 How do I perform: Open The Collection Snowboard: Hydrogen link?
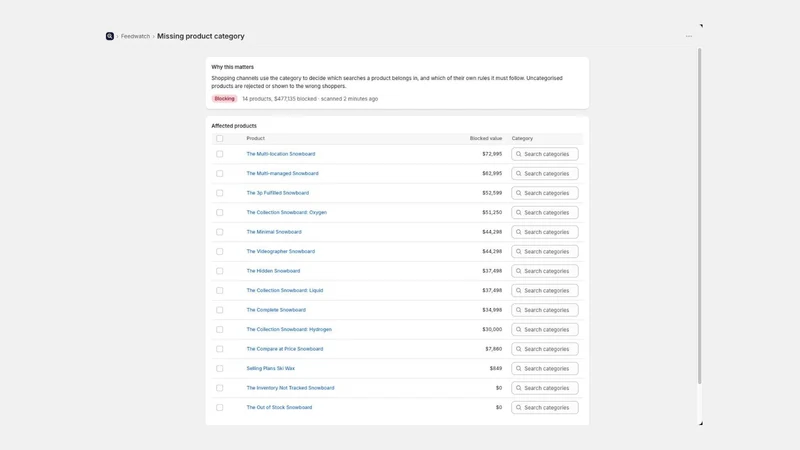coord(289,330)
